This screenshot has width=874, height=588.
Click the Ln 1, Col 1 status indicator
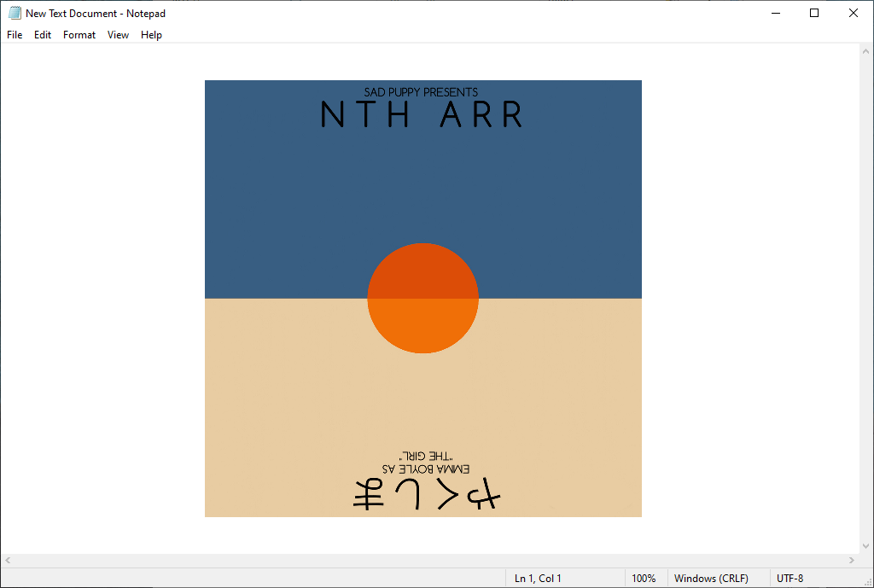538,579
